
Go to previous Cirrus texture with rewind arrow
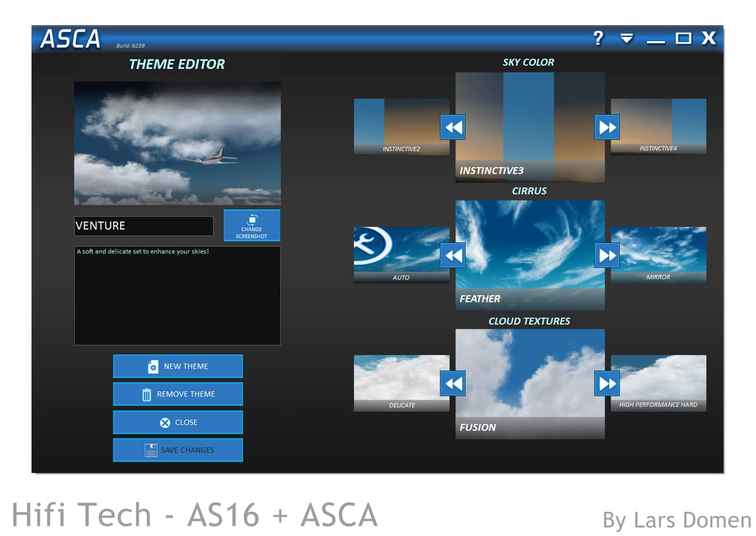pyautogui.click(x=453, y=255)
